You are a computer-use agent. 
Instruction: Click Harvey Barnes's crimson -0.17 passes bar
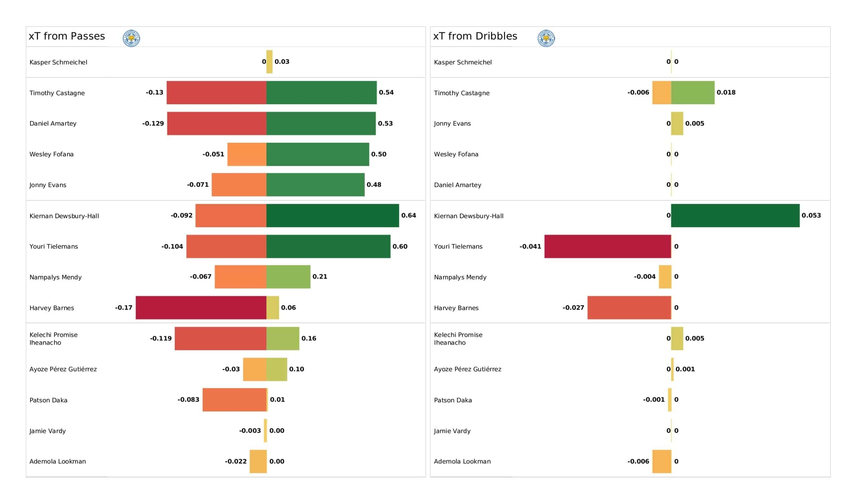coord(201,308)
